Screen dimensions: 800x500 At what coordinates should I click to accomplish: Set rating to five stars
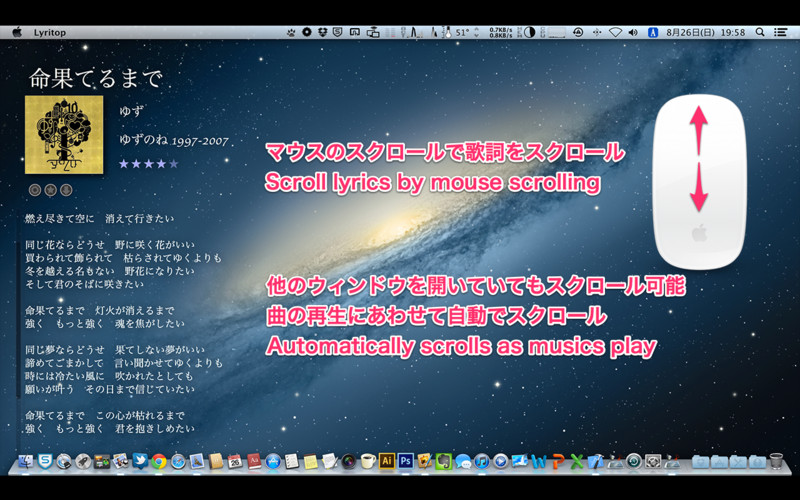click(x=173, y=164)
